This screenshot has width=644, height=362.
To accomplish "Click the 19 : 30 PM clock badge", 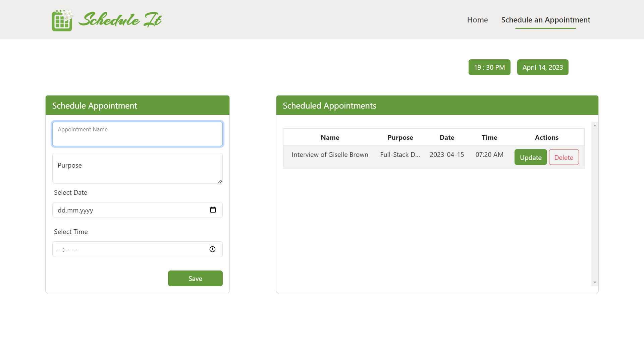I will point(489,67).
